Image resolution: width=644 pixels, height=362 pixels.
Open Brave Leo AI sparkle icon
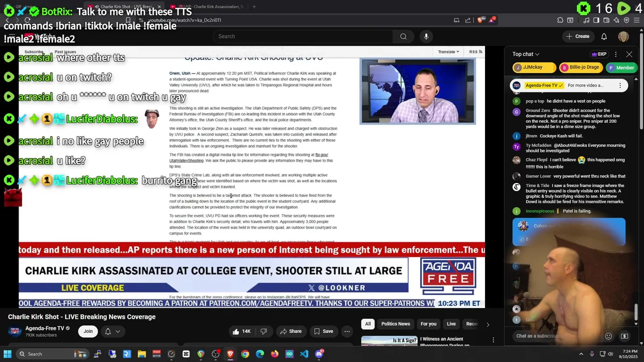pyautogui.click(x=616, y=20)
